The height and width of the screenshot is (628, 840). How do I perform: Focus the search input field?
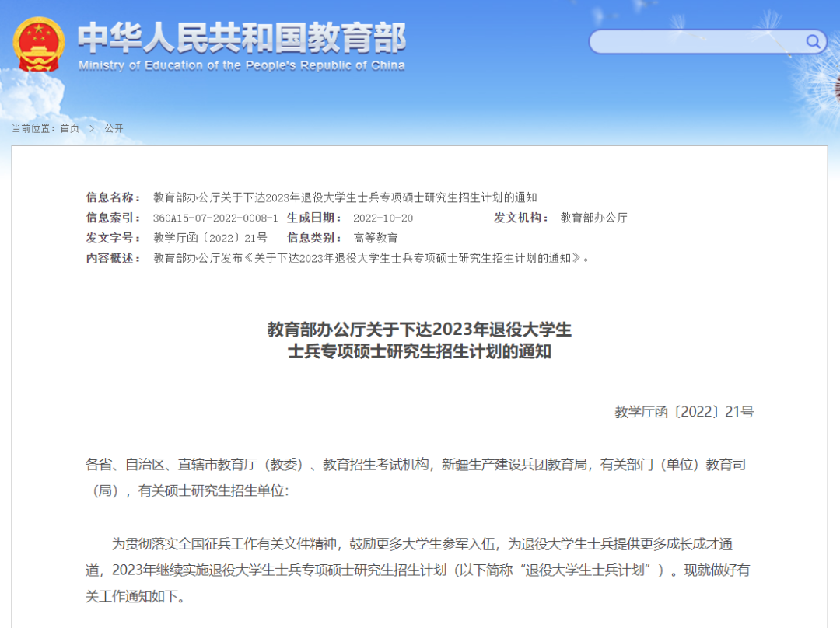pyautogui.click(x=707, y=42)
